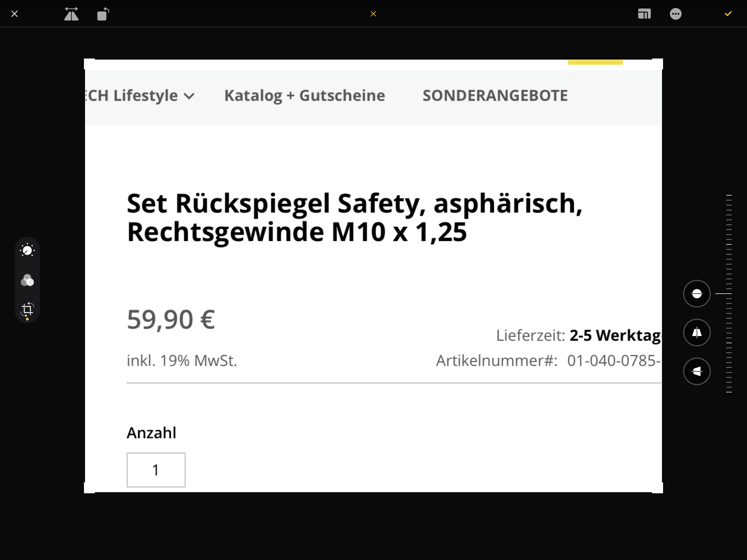
Task: Grab the top-left crop corner handle
Action: [89, 64]
